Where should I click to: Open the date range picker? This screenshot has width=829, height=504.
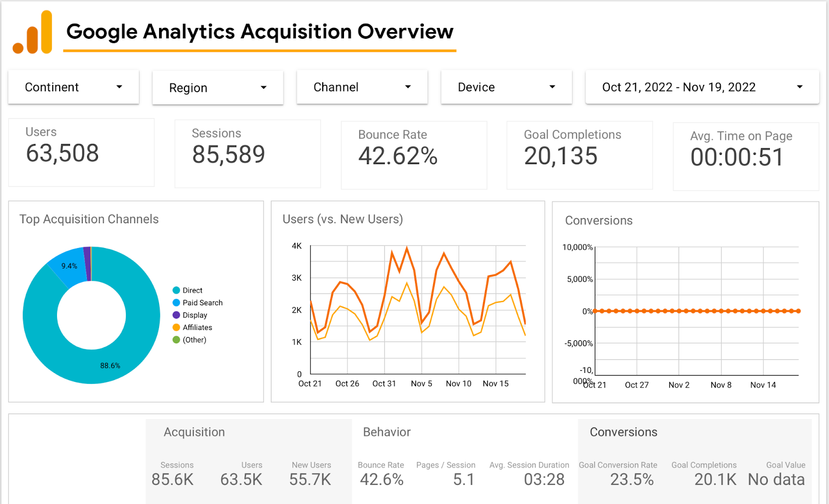pyautogui.click(x=702, y=87)
